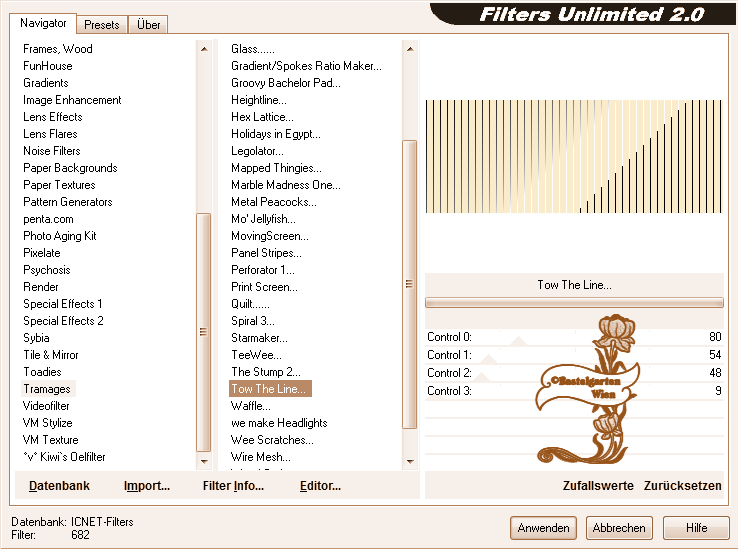
Task: Select Special Effects 1 category
Action: click(63, 304)
